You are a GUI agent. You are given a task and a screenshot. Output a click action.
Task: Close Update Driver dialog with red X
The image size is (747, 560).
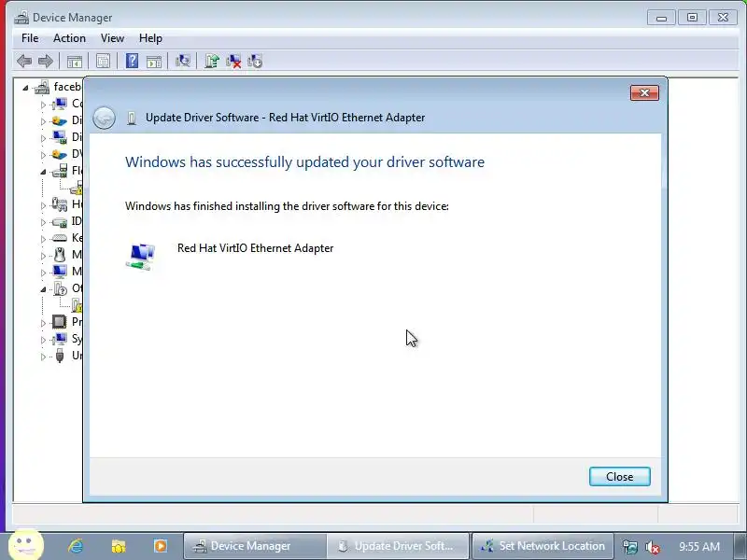(x=644, y=92)
